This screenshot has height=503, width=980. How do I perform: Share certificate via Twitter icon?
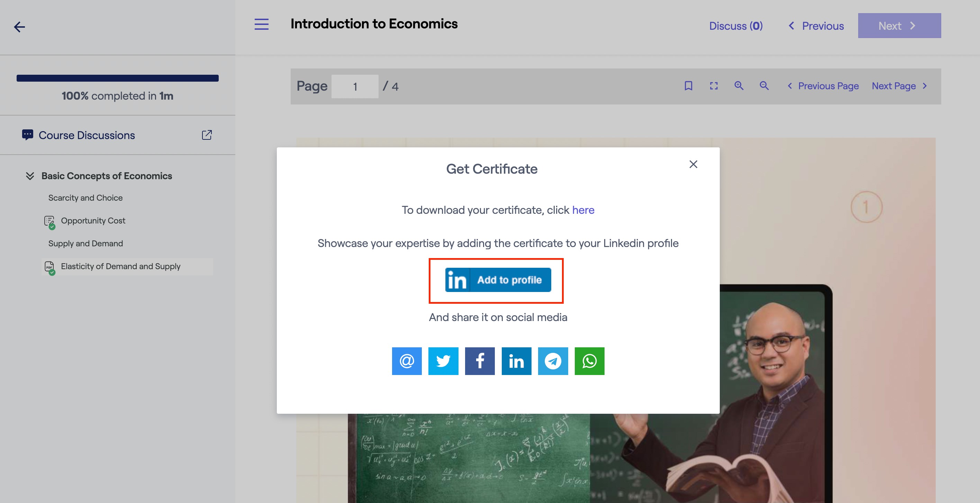[443, 361]
